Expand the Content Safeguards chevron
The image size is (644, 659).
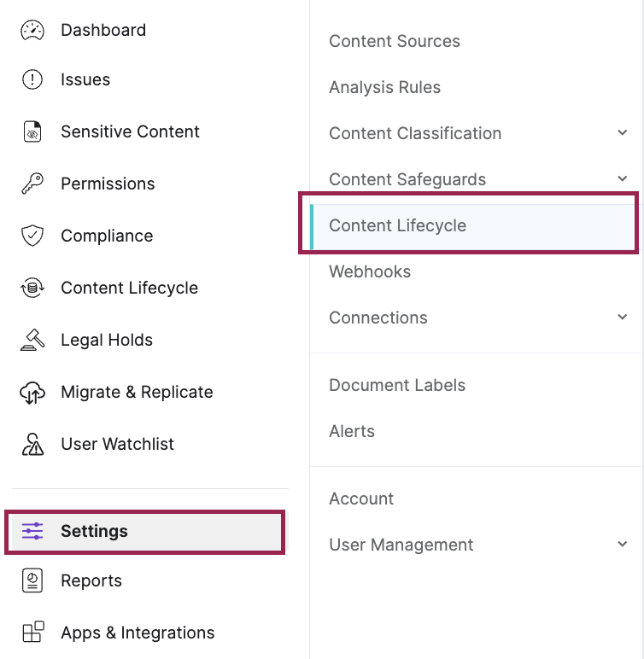[x=622, y=178]
